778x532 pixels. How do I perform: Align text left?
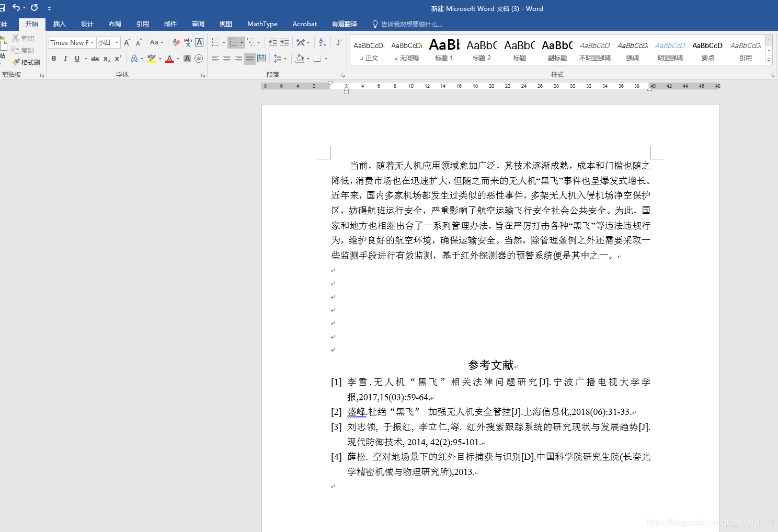(215, 59)
